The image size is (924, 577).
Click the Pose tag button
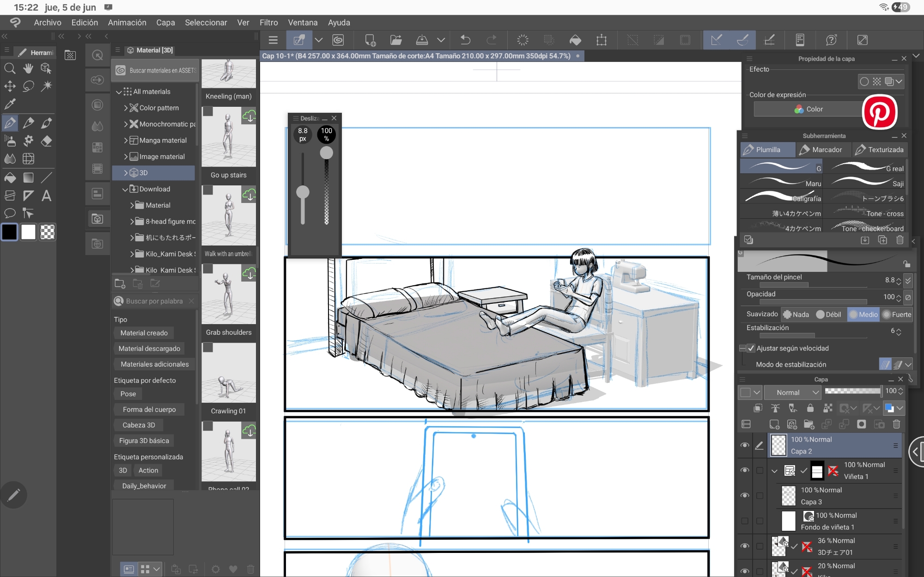pyautogui.click(x=128, y=394)
